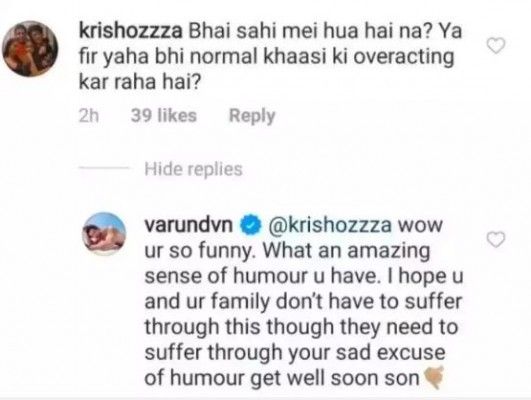Click the 2h timestamp on the comment
The image size is (531, 400).
click(89, 116)
